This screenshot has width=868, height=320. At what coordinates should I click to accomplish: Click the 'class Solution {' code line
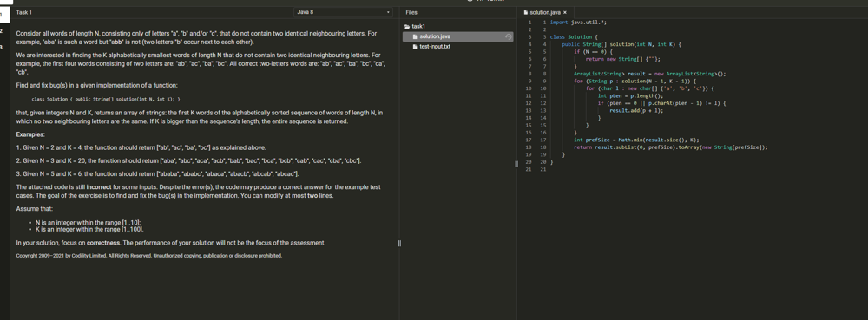coord(574,37)
